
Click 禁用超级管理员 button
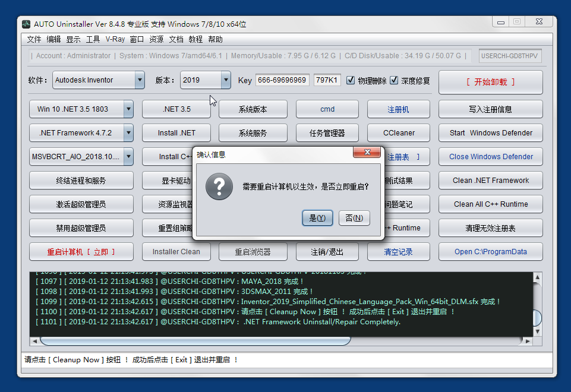81,228
